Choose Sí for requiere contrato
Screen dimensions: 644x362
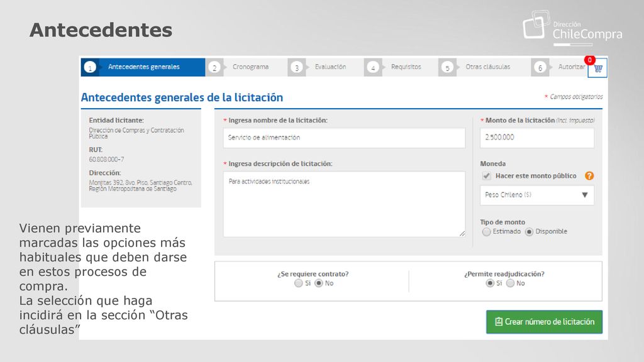coord(299,283)
